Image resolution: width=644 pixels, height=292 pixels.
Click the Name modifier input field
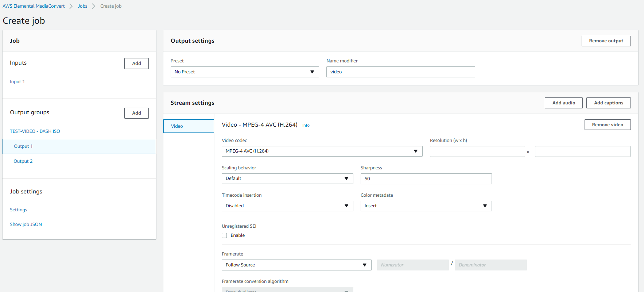(x=400, y=72)
